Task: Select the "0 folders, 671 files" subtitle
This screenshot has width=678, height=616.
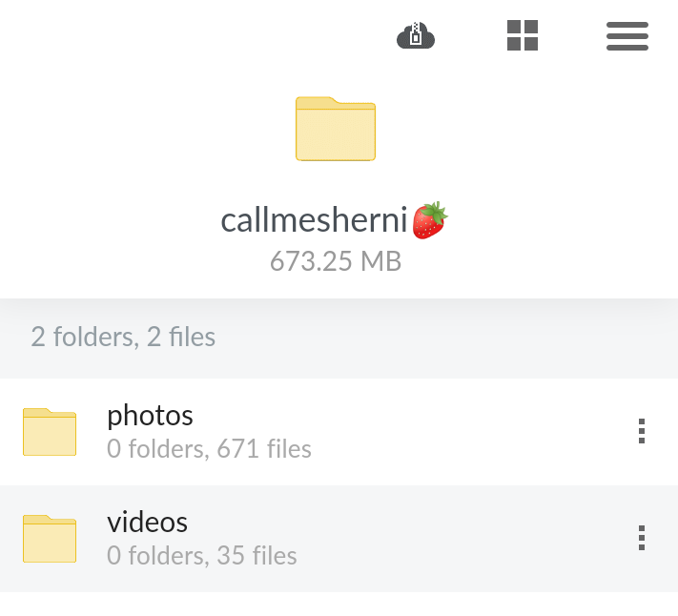Action: pyautogui.click(x=209, y=449)
